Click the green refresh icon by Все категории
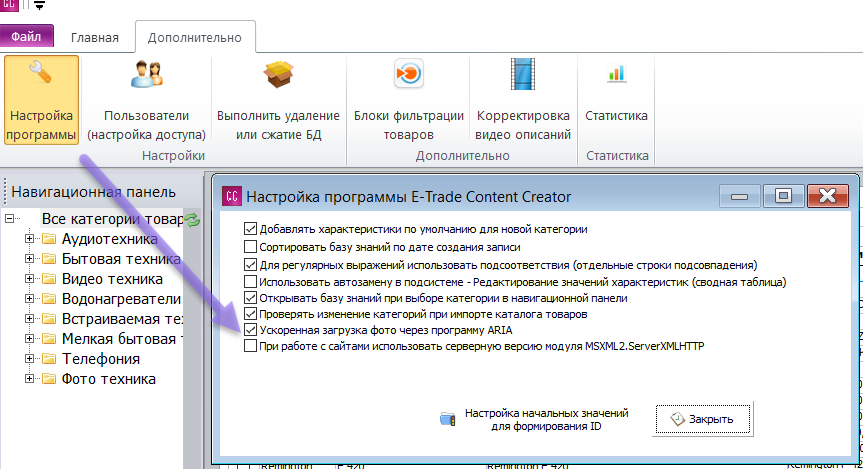The image size is (863, 469). (x=192, y=220)
